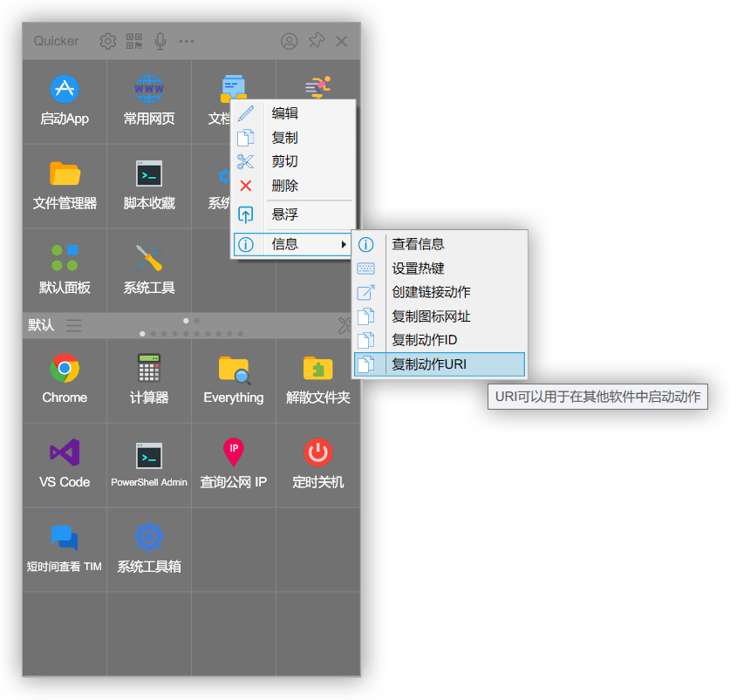Toggle the pin window icon
Image resolution: width=730 pixels, height=700 pixels.
[316, 41]
